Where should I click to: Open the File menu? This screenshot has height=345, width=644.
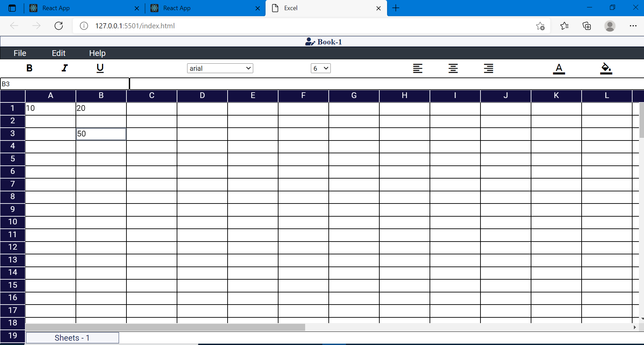click(x=20, y=53)
